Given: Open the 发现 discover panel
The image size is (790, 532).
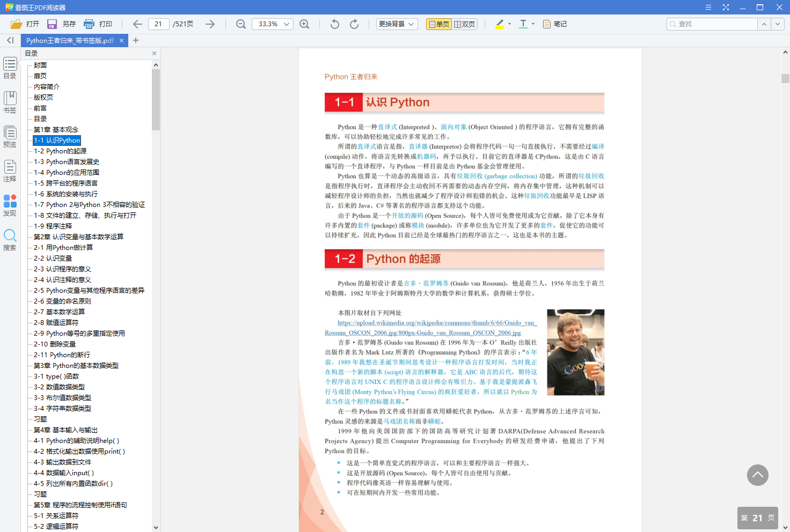Looking at the screenshot, I should (x=10, y=205).
